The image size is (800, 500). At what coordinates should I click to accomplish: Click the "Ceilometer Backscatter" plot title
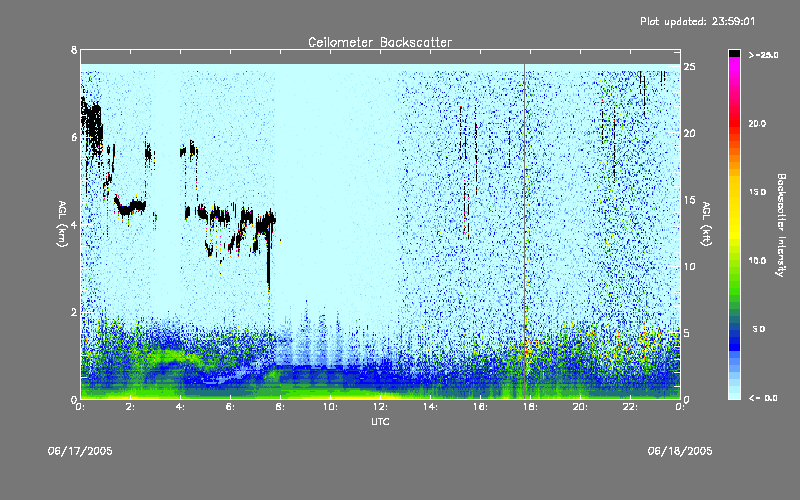click(380, 42)
